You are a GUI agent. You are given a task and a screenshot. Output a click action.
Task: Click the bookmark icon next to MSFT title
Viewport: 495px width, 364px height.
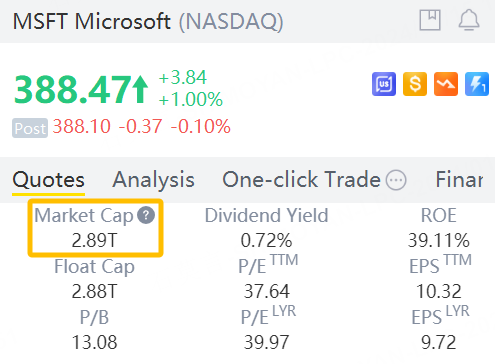click(430, 20)
